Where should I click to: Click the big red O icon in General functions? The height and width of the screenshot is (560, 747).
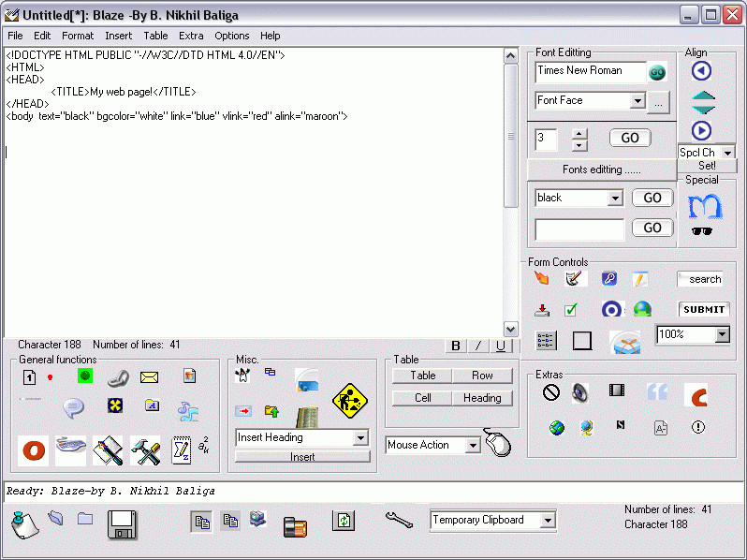(34, 450)
